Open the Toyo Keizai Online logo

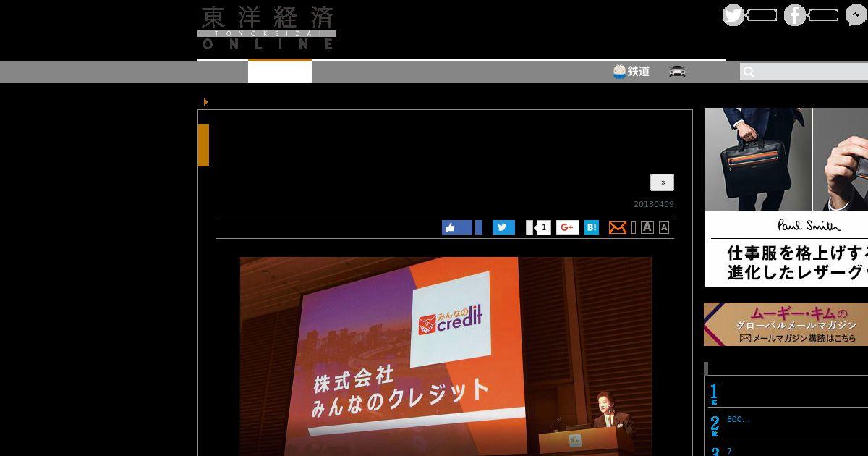(267, 28)
